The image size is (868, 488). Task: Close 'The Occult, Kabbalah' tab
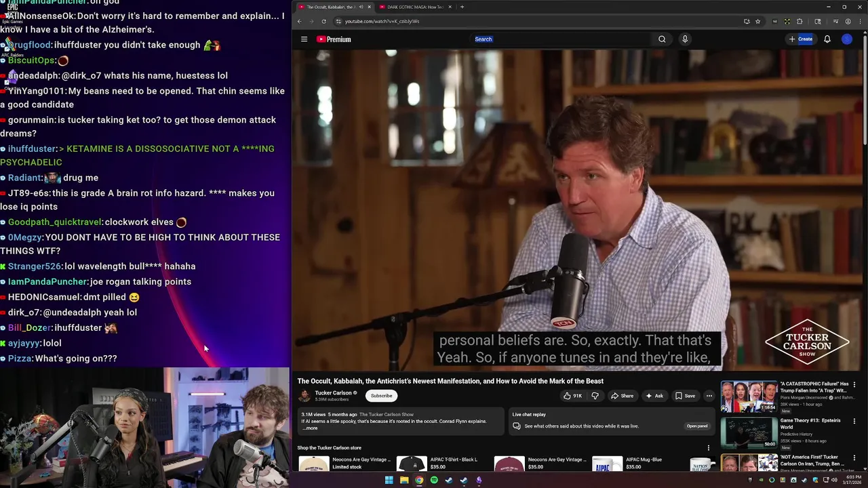[x=369, y=7]
